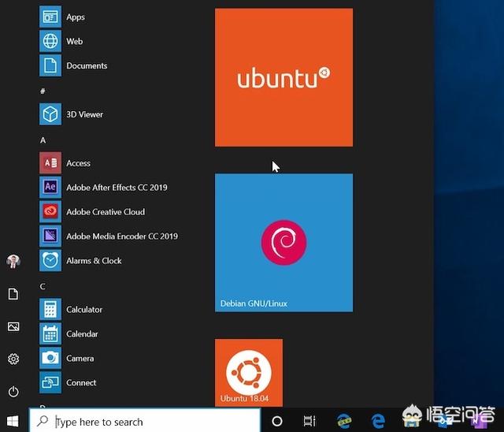The height and width of the screenshot is (432, 504).
Task: Launch the Debian GNU/Linux tile
Action: click(283, 242)
